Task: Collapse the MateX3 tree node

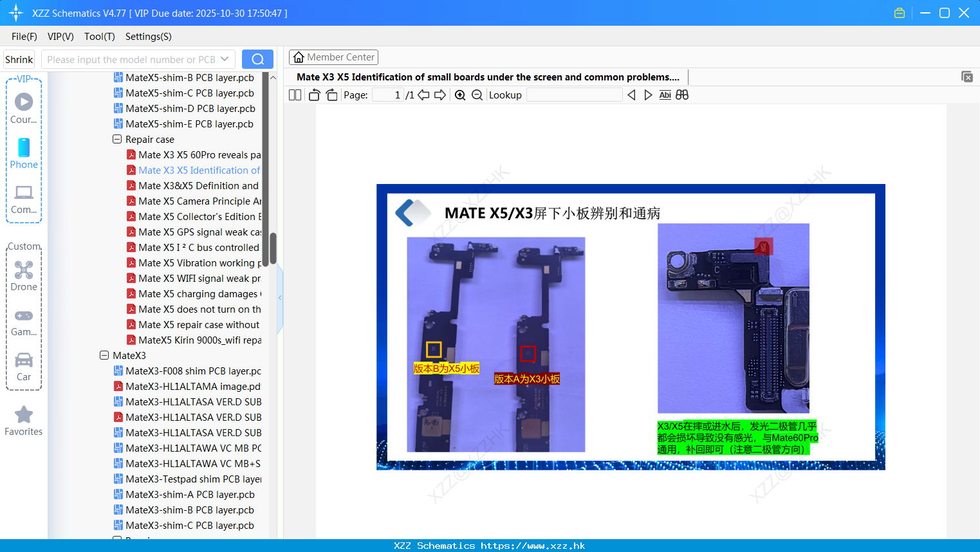Action: [x=104, y=355]
